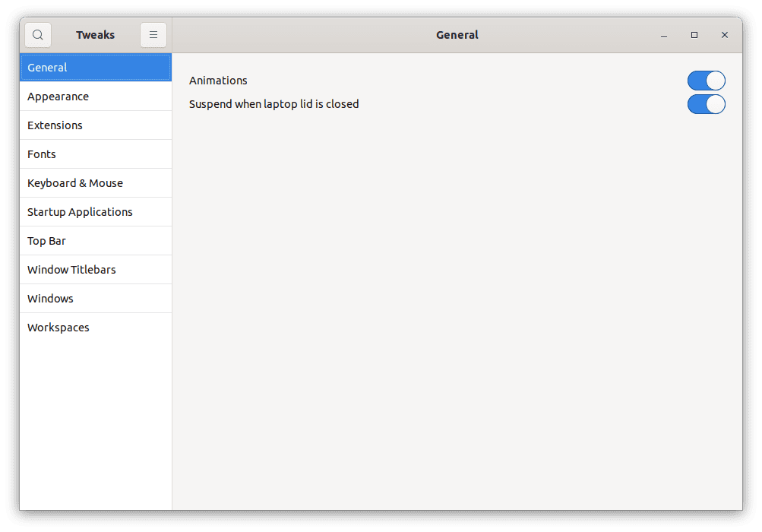Close the Tweaks window

click(725, 35)
